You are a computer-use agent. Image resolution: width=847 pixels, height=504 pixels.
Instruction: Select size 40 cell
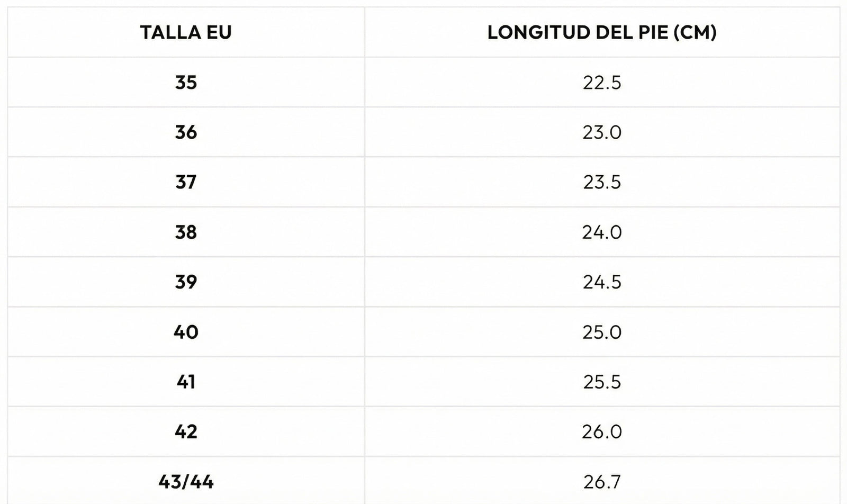point(186,332)
